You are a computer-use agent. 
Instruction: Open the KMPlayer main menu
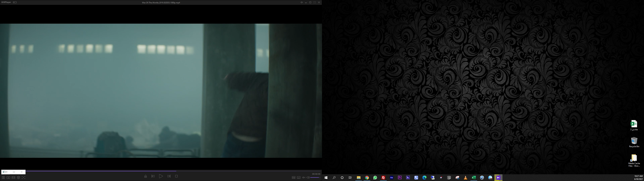tap(6, 2)
